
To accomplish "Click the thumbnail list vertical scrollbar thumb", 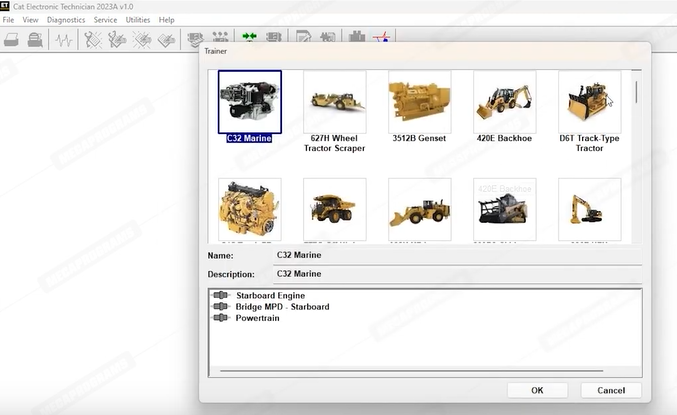I will click(x=636, y=92).
